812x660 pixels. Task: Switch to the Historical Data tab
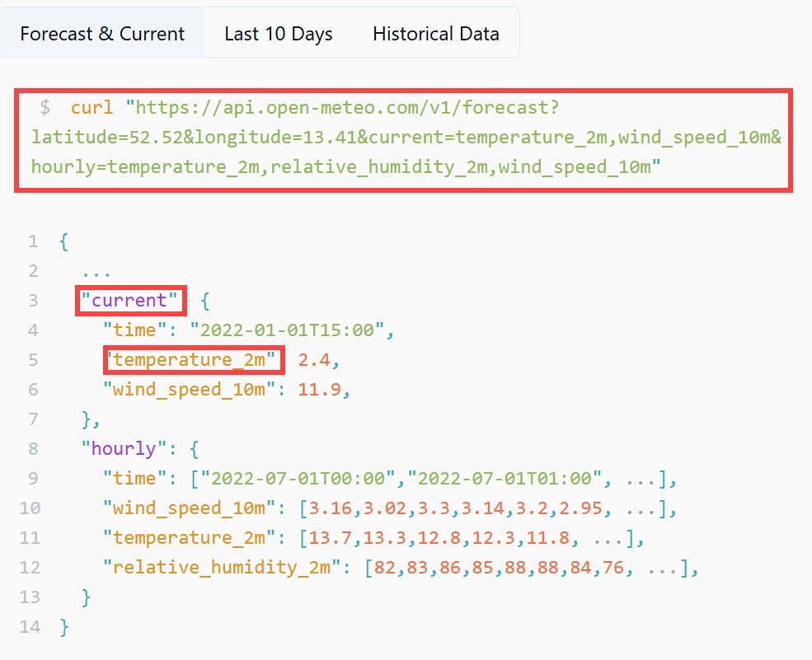pos(435,34)
